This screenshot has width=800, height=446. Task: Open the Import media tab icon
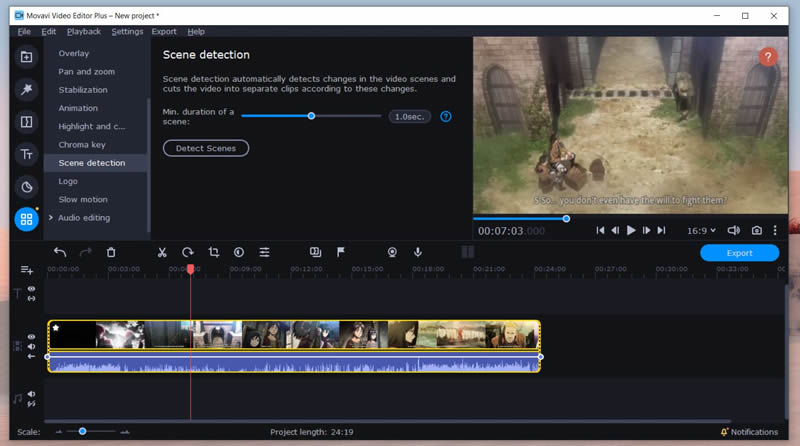point(27,57)
